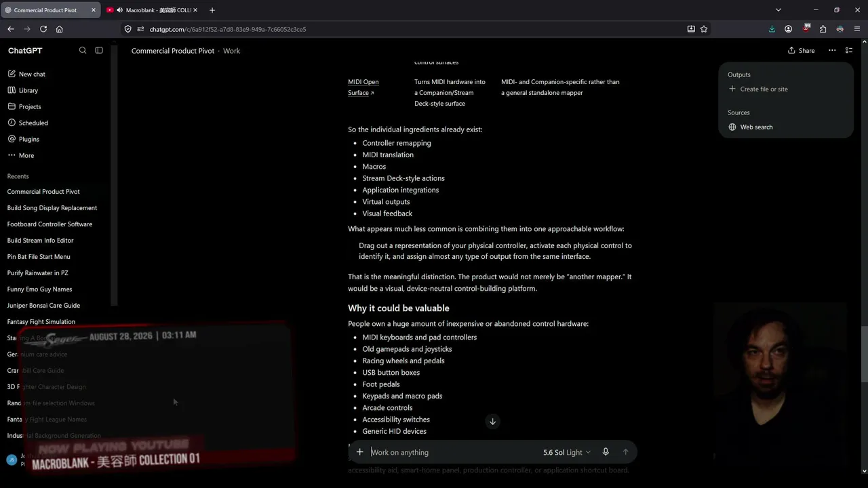This screenshot has width=868, height=488.
Task: Open the site permissions icon in address bar
Action: pyautogui.click(x=141, y=29)
